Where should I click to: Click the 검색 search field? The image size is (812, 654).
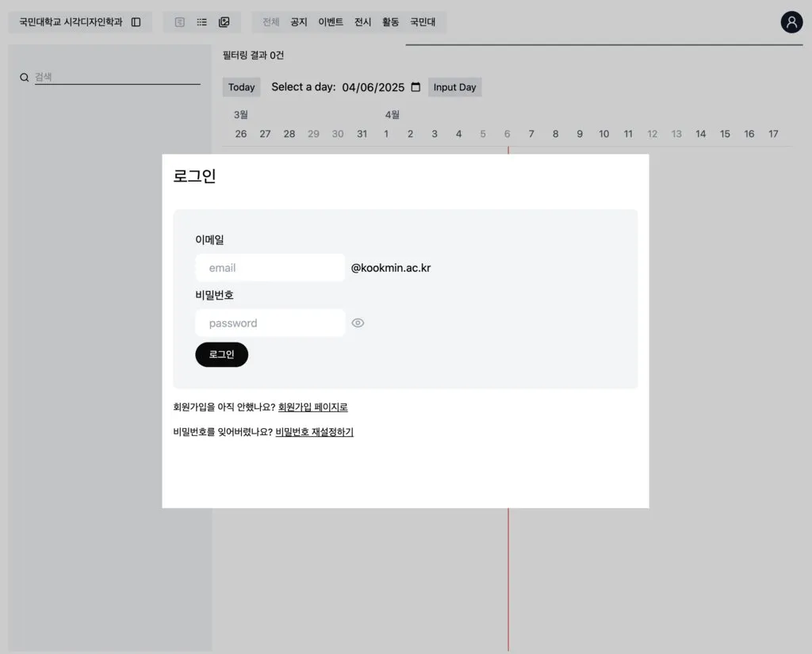pos(117,78)
